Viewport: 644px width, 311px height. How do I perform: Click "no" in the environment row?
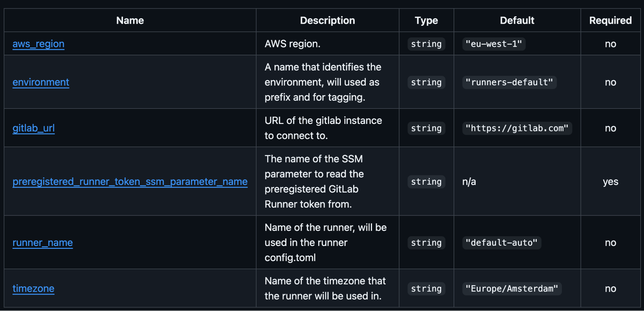coord(610,82)
